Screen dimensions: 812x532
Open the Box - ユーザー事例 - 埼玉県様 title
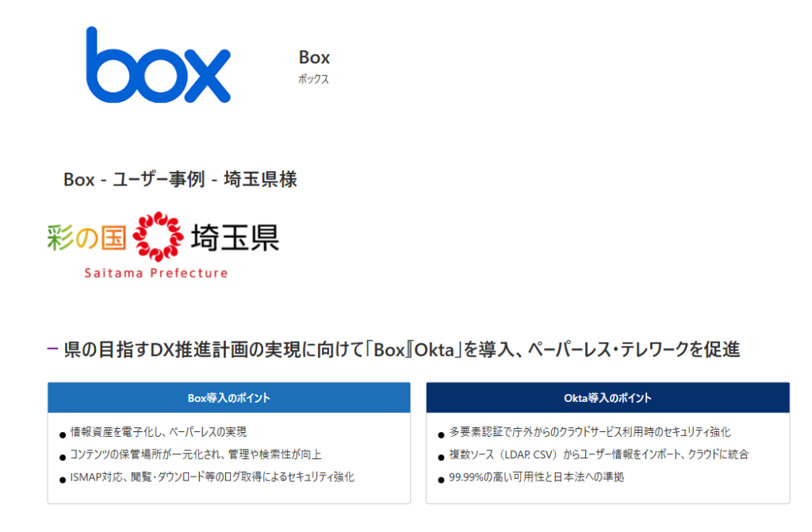point(180,180)
